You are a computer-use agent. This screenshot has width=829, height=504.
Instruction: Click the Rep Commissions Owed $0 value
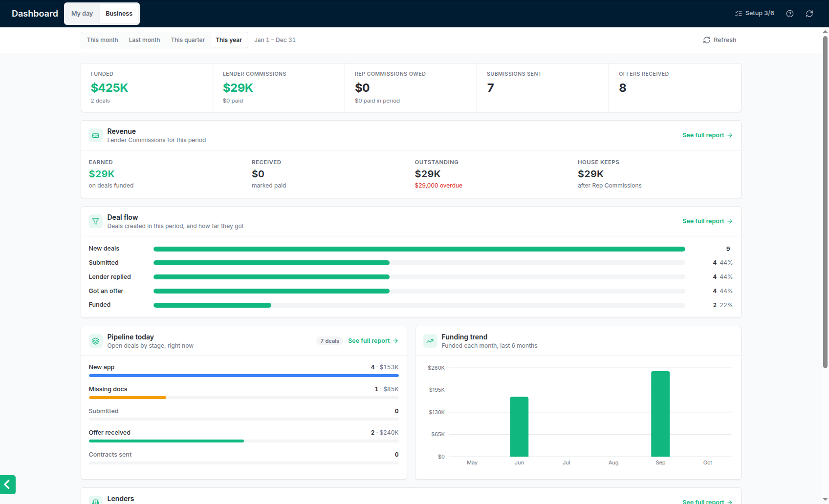(362, 88)
